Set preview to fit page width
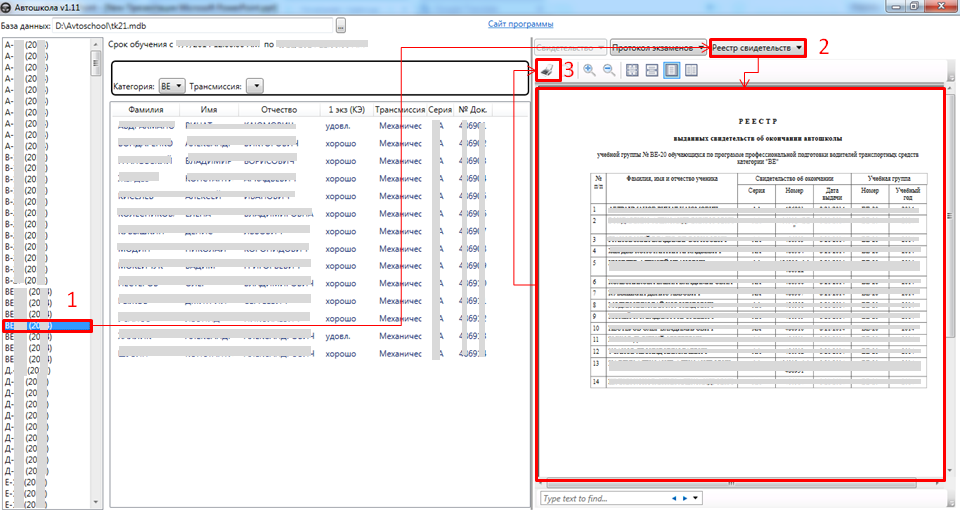 tap(652, 70)
